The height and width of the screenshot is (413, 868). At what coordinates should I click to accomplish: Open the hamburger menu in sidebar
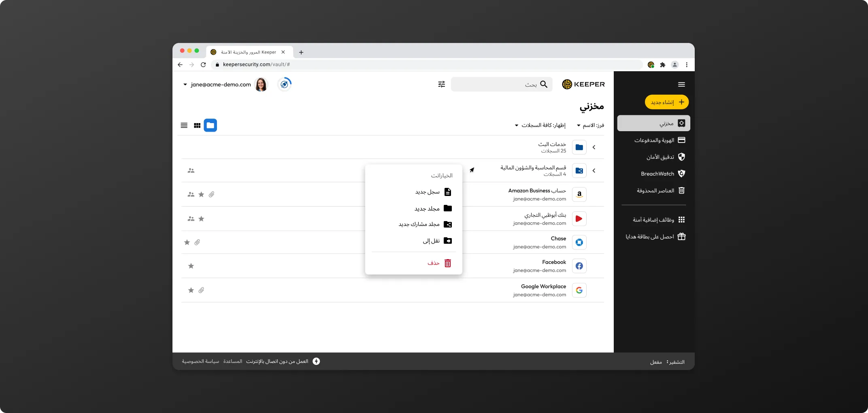point(681,84)
